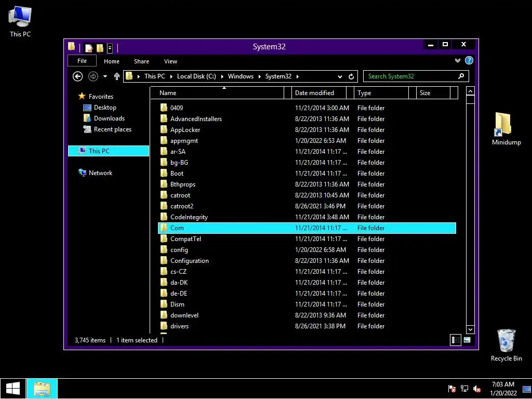Click the search magnifier icon

[x=461, y=76]
